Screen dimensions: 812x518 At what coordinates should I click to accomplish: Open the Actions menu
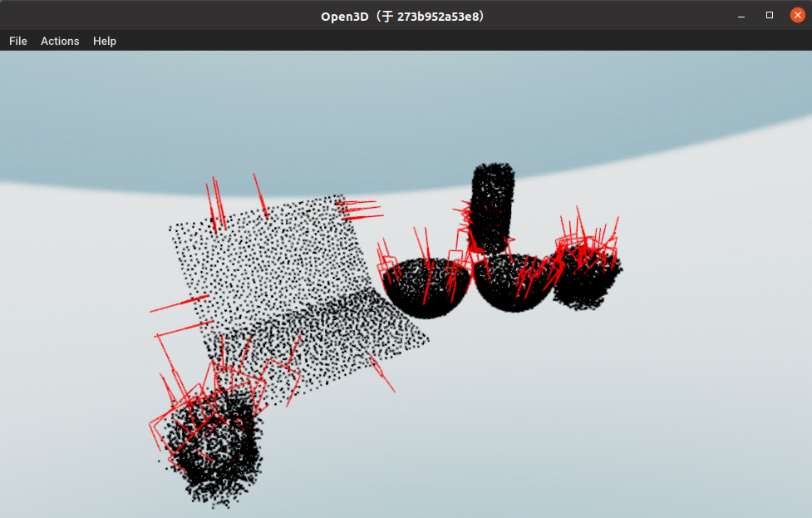(x=60, y=41)
